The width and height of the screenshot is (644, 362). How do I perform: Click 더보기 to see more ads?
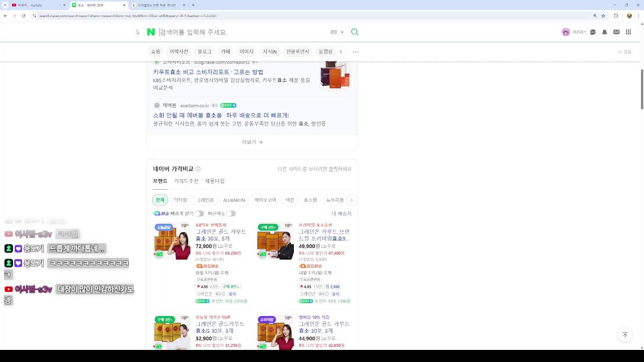pyautogui.click(x=252, y=142)
